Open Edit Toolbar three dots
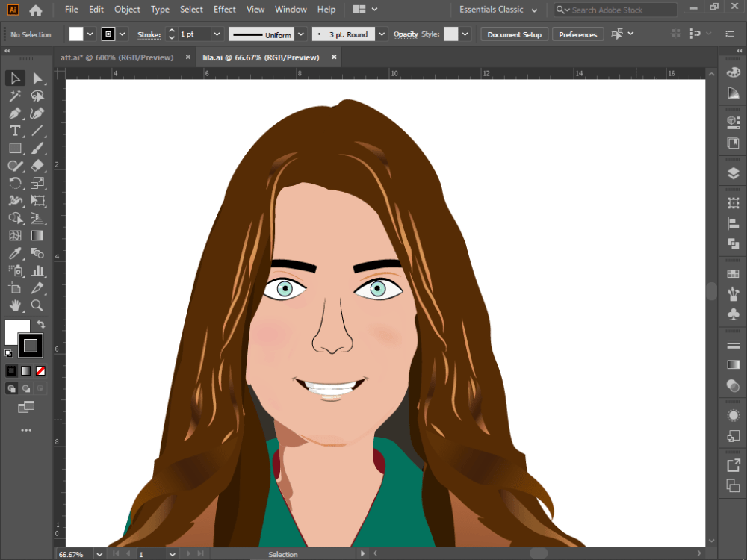Image resolution: width=747 pixels, height=560 pixels. coord(26,431)
